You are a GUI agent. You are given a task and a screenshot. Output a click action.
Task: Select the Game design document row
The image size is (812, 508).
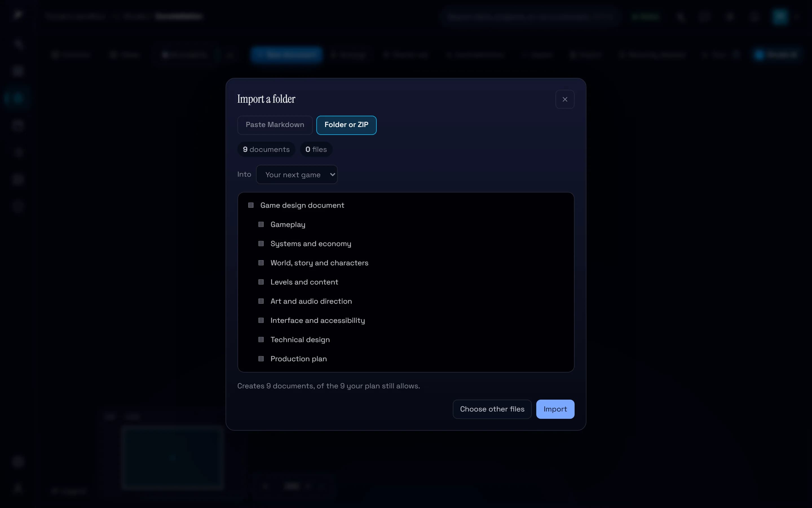[x=406, y=205]
